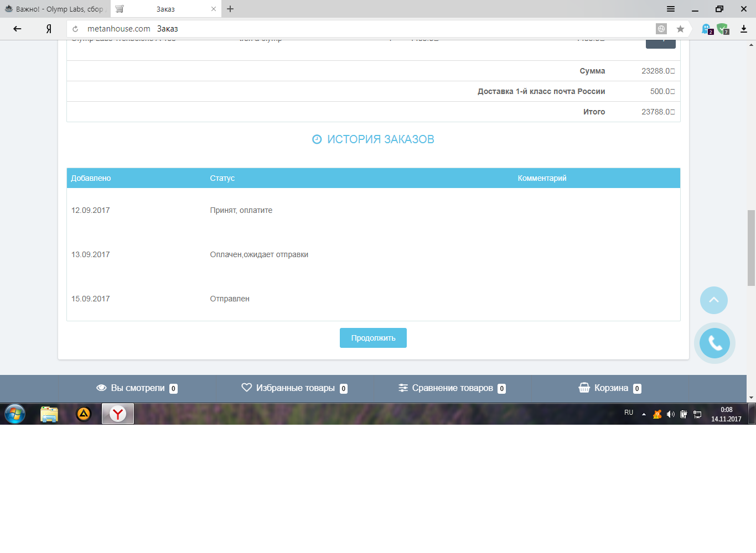Click the green shield extension icon
The image size is (756, 553).
pyautogui.click(x=723, y=29)
